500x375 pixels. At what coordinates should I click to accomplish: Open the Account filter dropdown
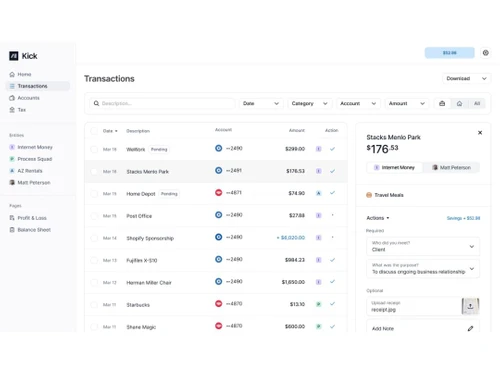[x=358, y=103]
